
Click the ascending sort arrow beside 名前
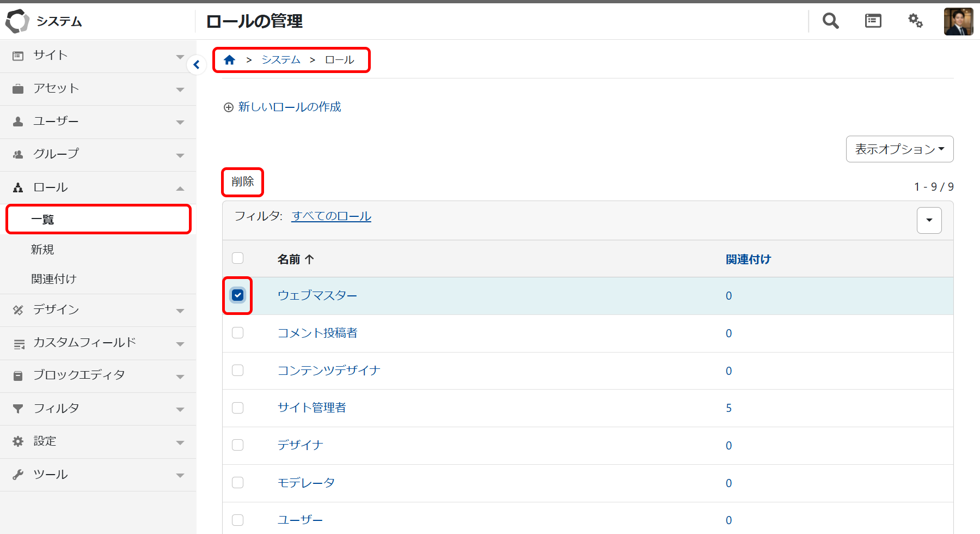tap(310, 259)
